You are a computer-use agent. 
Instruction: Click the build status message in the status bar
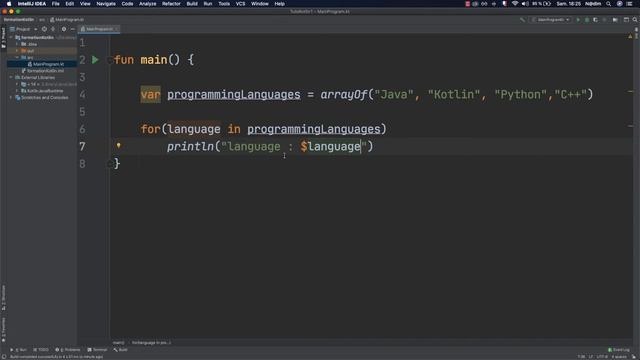(56, 357)
